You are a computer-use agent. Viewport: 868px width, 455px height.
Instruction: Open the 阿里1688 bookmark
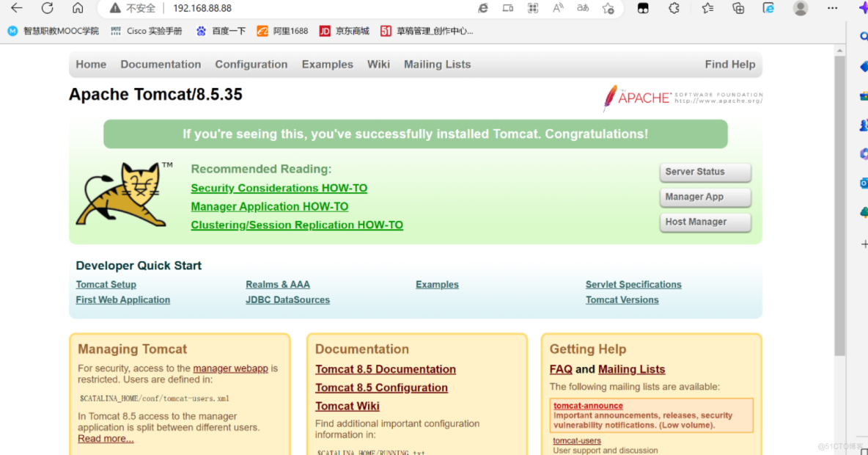tap(282, 31)
